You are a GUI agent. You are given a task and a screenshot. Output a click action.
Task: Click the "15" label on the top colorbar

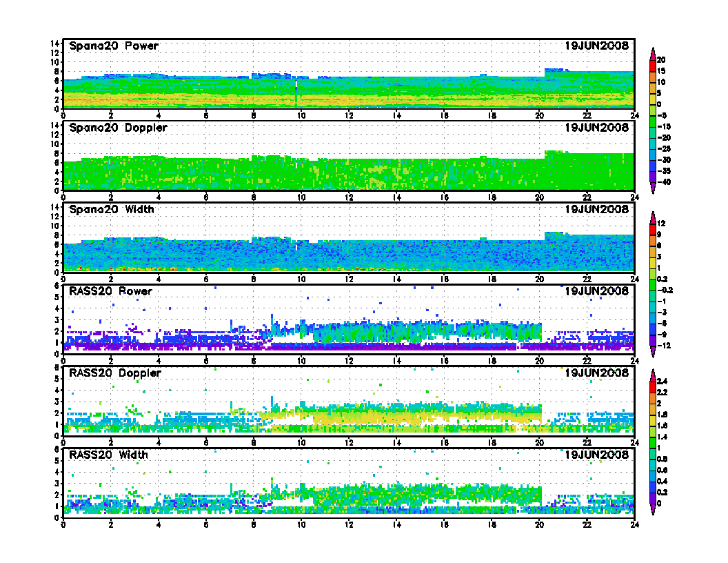coord(661,71)
